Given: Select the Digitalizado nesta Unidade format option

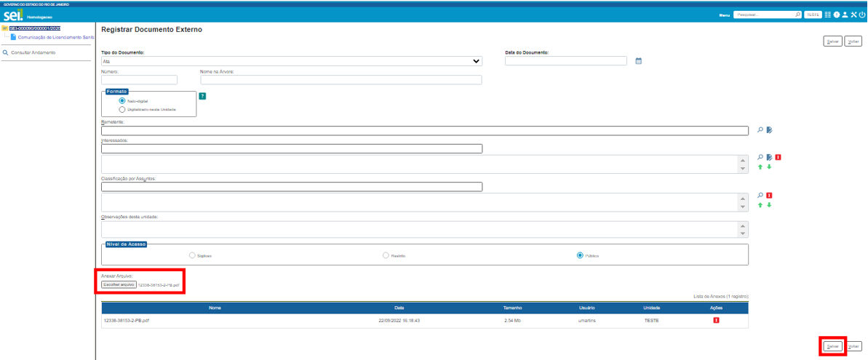Looking at the screenshot, I should click(111, 109).
